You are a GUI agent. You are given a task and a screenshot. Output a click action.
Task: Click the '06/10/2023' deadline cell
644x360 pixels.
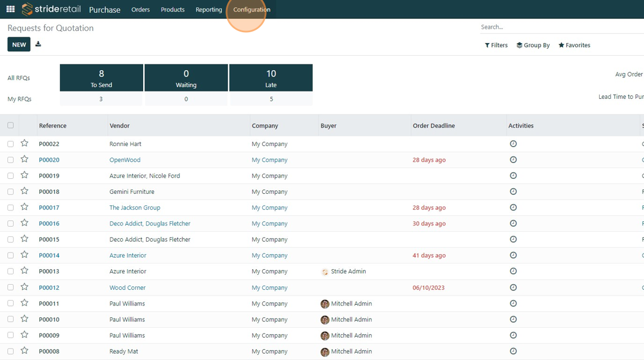(428, 288)
